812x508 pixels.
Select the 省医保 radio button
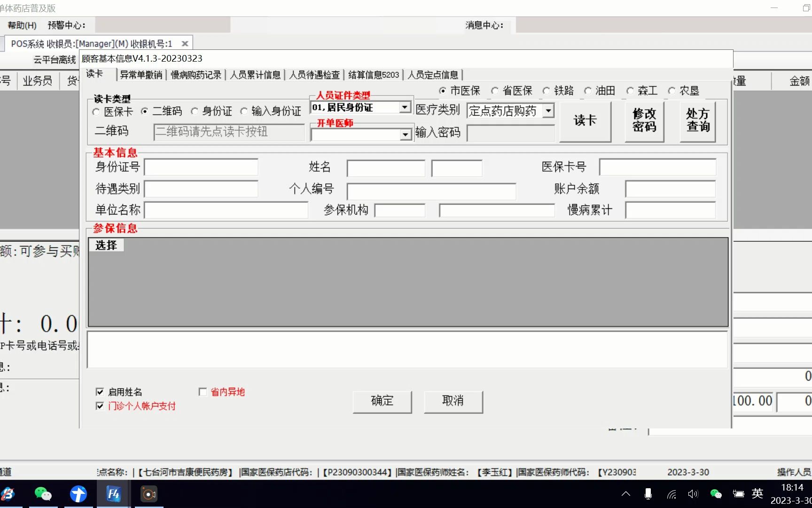[x=495, y=91]
